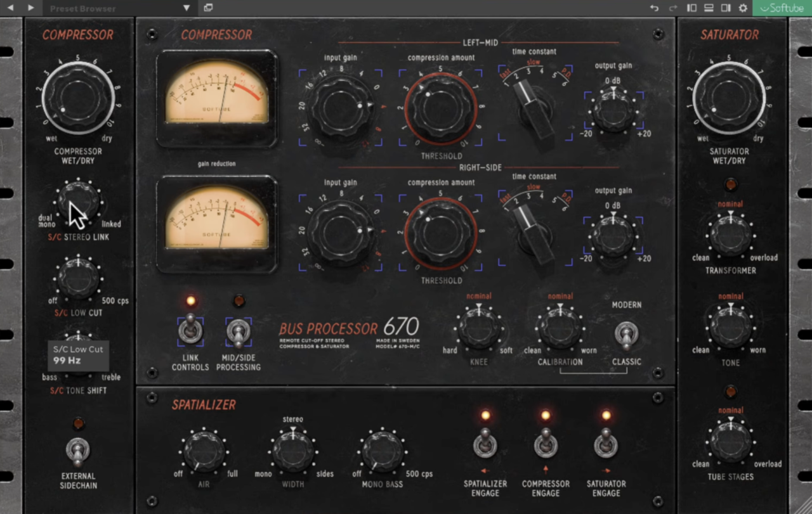The image size is (812, 514).
Task: Toggle the right side panel view
Action: tap(726, 8)
